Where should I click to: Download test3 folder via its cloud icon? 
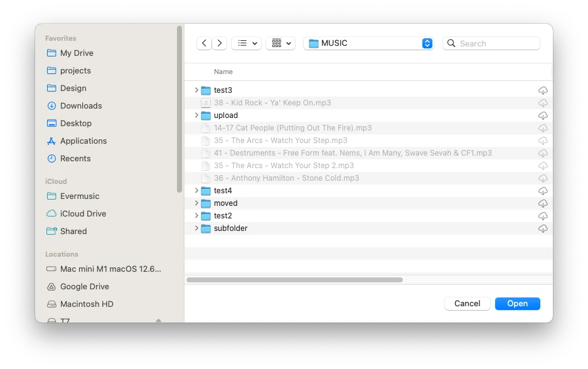(x=543, y=90)
